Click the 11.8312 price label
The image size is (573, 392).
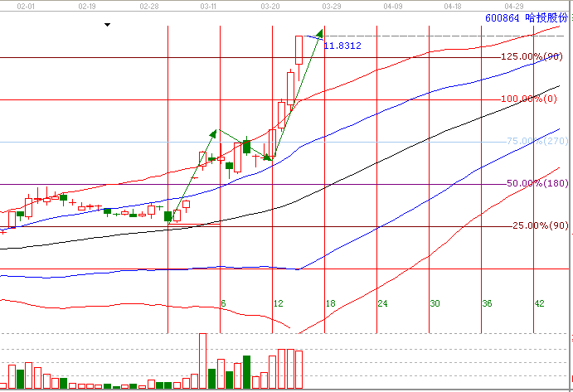pos(342,46)
